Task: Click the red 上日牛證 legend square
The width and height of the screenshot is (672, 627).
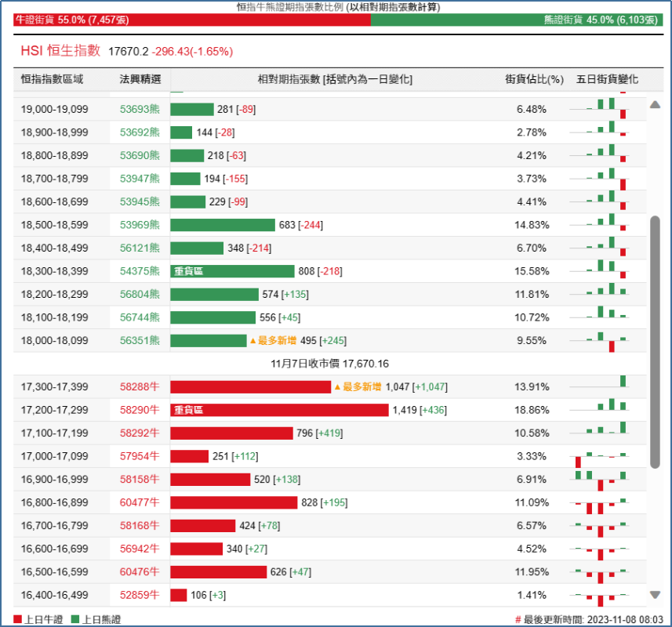Action: coord(17,619)
